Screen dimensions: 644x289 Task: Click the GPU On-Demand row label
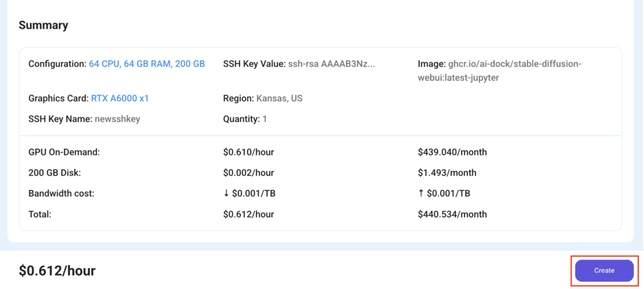64,152
